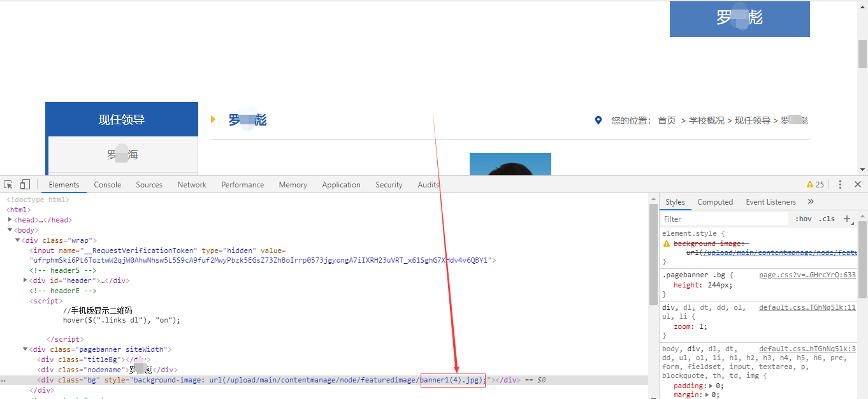Toggle the .cls element classes panel
Viewport: 868px width, 399px height.
point(827,219)
